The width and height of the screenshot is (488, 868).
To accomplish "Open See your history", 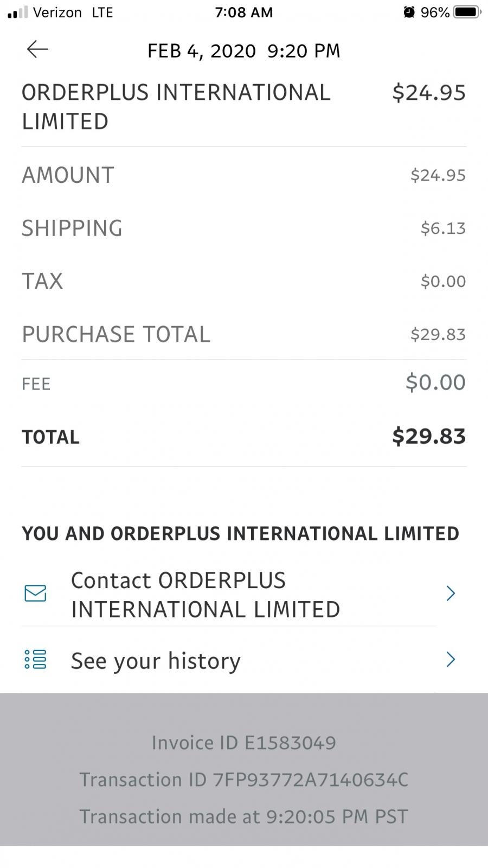I will 244,660.
